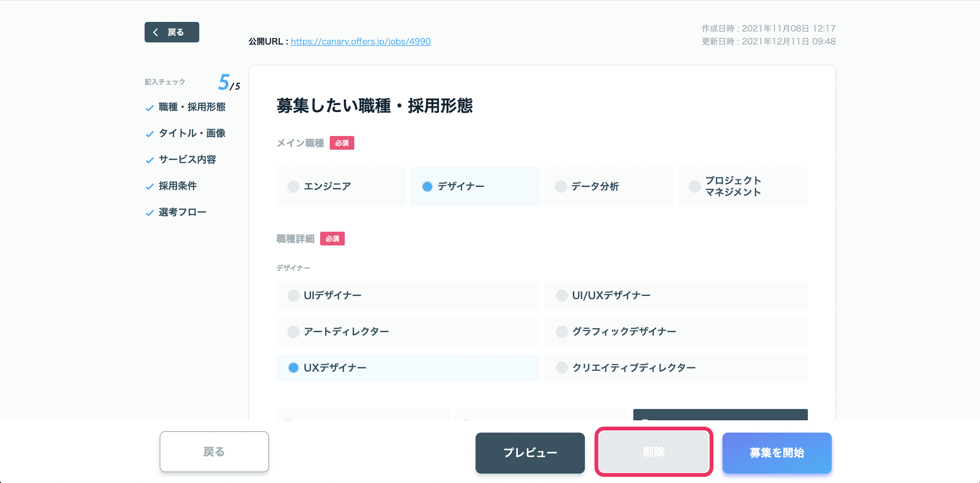This screenshot has width=980, height=483.
Task: Click the 更新日時 updated timestamp text
Action: click(769, 41)
